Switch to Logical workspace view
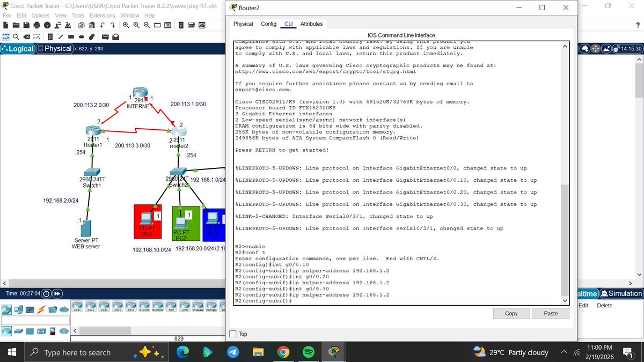This screenshot has height=362, width=644. tap(18, 49)
